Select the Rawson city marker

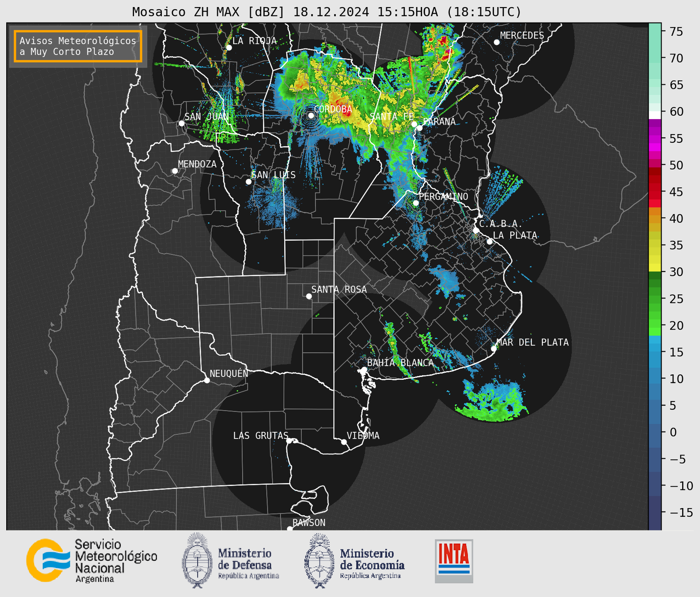290,528
